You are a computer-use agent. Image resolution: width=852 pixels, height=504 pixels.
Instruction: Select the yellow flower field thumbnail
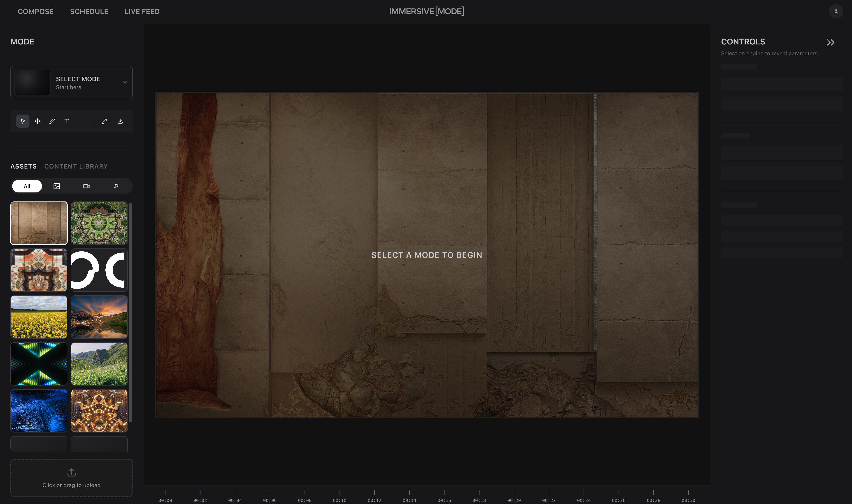tap(39, 317)
